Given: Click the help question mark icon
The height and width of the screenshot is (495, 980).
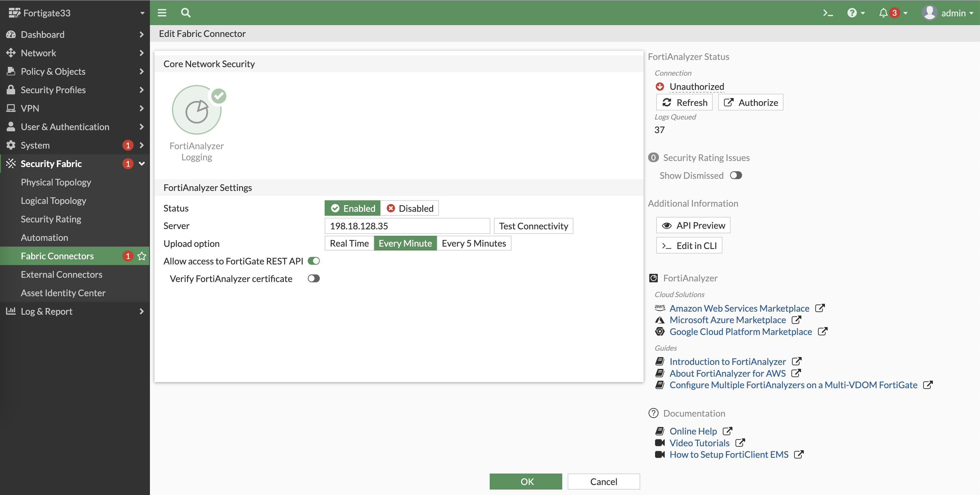Looking at the screenshot, I should pos(852,13).
